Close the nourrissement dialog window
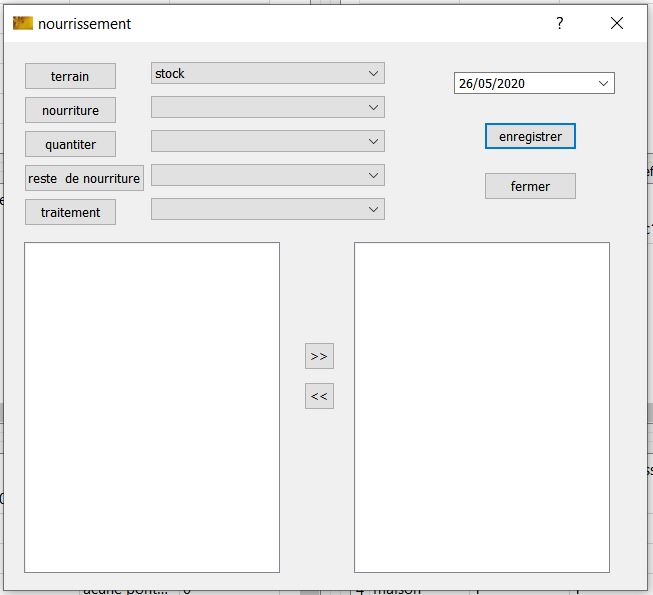Viewport: 653px width, 595px height. 616,23
